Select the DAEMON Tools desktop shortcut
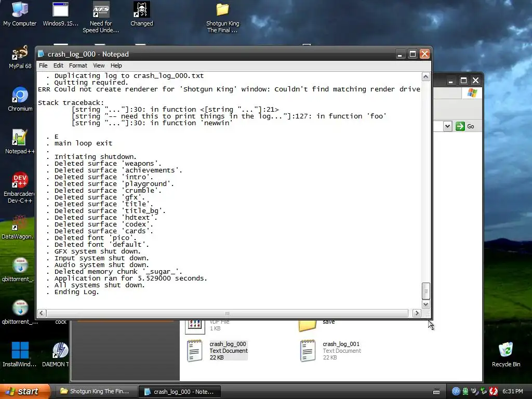Screen dimensions: 532x399 coord(58,355)
